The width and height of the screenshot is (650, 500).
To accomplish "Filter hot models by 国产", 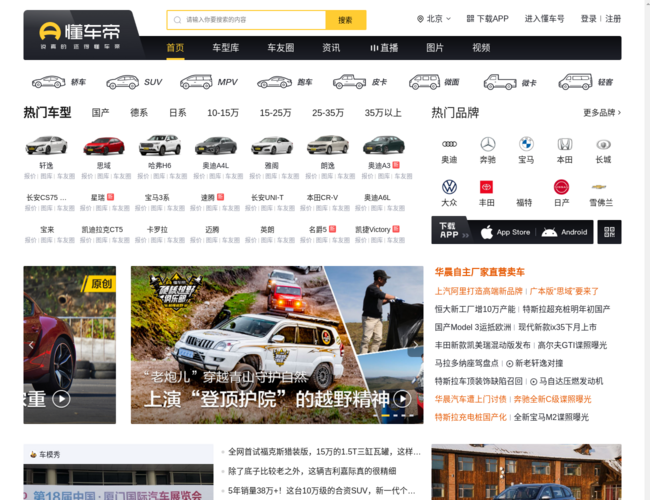I will click(100, 112).
